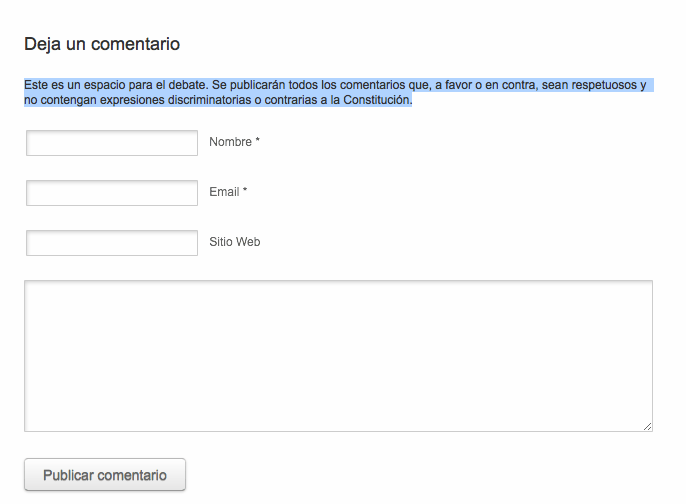Click the required asterisk beside Email
The image size is (686, 504).
coord(245,192)
